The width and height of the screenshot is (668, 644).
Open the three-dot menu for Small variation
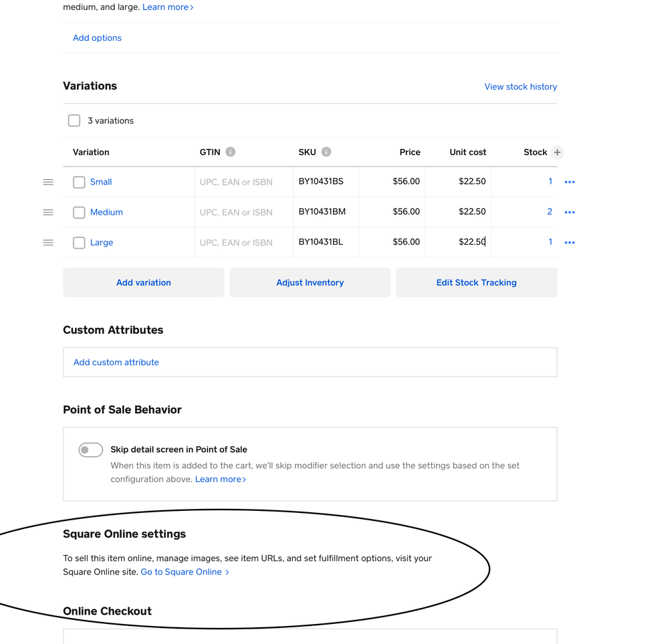click(x=570, y=182)
